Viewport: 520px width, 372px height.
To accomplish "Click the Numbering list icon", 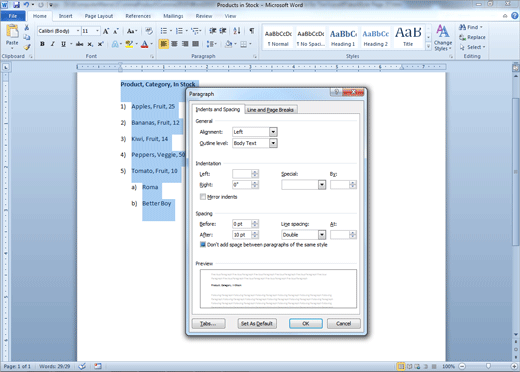I will (179, 31).
